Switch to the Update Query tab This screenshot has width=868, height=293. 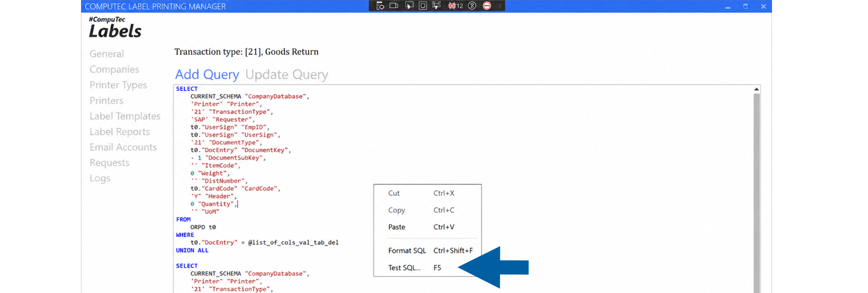pos(287,75)
